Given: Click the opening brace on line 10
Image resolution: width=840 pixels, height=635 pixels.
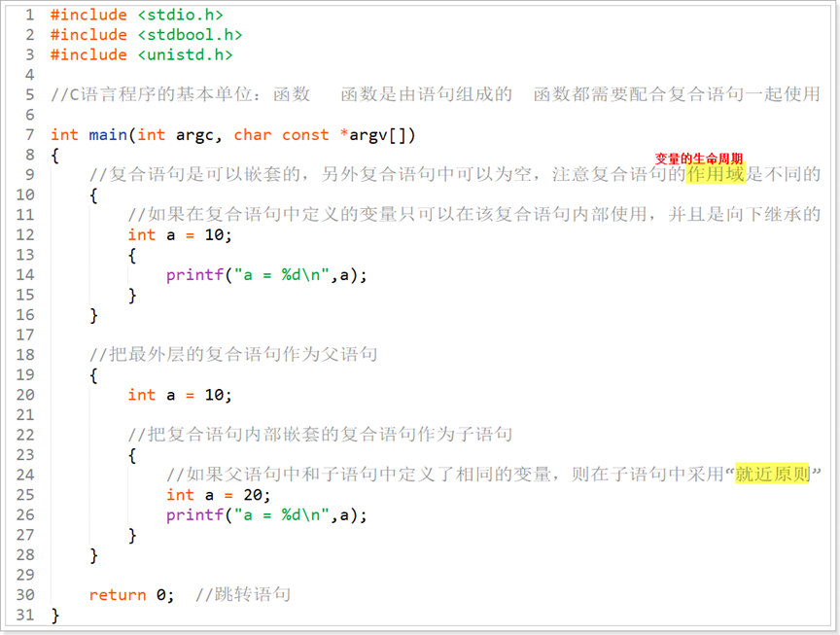Looking at the screenshot, I should pos(93,195).
